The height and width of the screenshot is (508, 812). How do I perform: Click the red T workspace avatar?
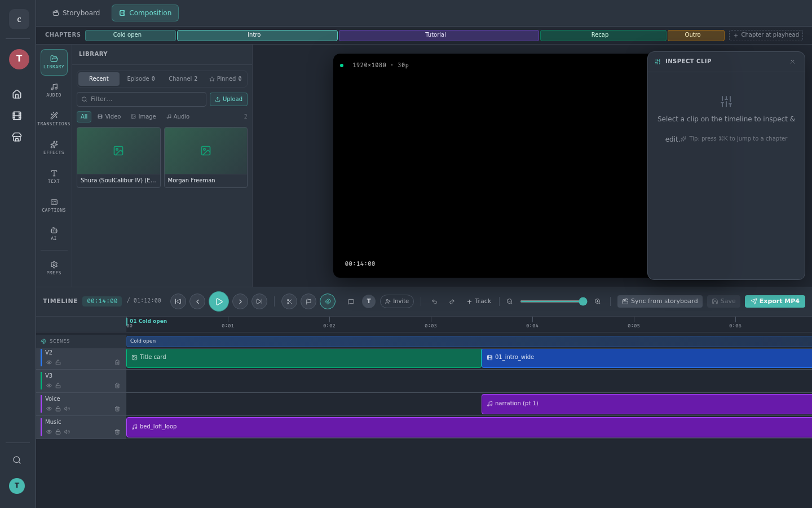pos(19,59)
